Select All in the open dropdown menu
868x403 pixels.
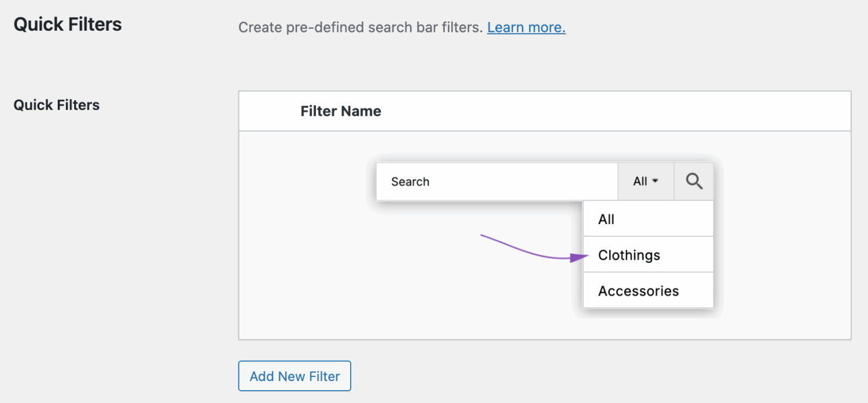pyautogui.click(x=606, y=219)
